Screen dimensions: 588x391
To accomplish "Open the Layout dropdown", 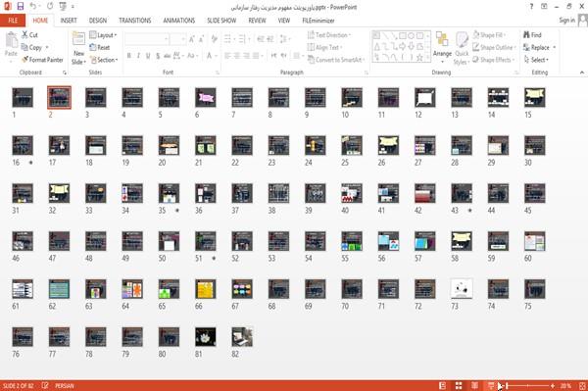I will [103, 35].
